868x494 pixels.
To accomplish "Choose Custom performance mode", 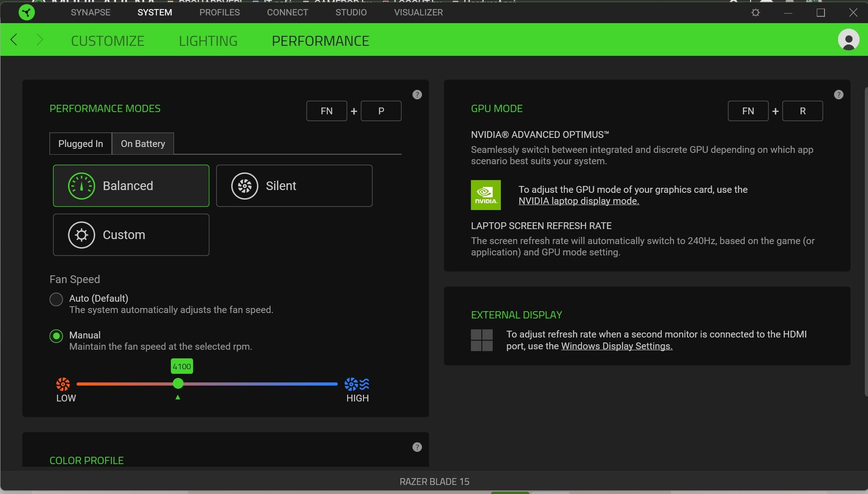I will point(131,235).
